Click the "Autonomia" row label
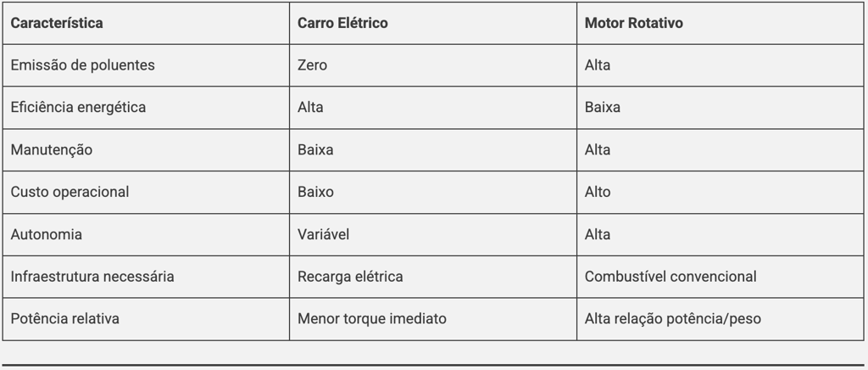This screenshot has width=868, height=370. tap(47, 234)
